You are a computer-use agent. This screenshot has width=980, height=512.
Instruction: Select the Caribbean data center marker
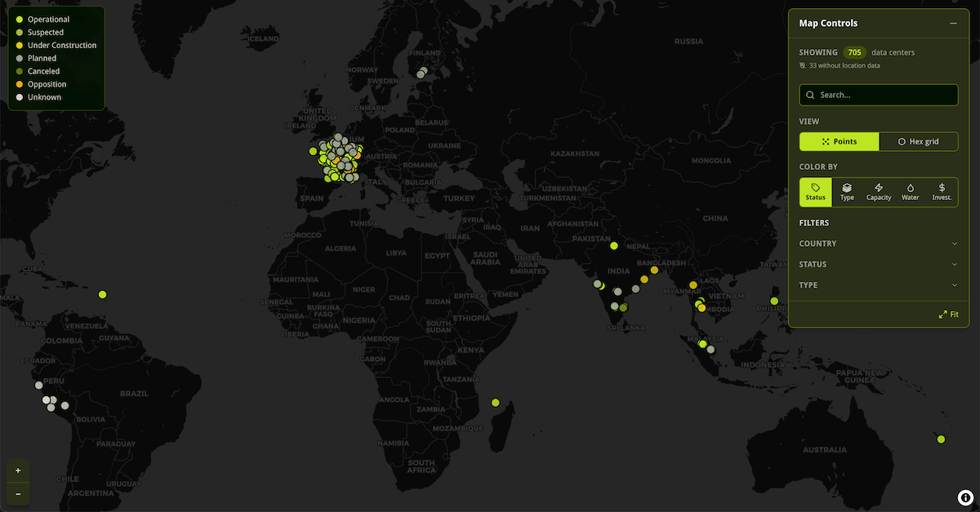(102, 295)
